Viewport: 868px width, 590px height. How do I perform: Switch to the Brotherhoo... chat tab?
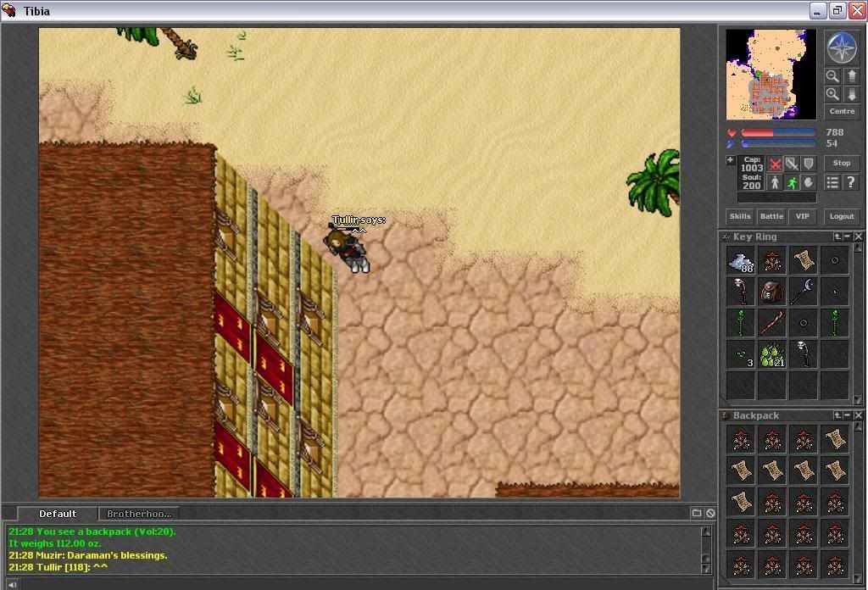(139, 514)
